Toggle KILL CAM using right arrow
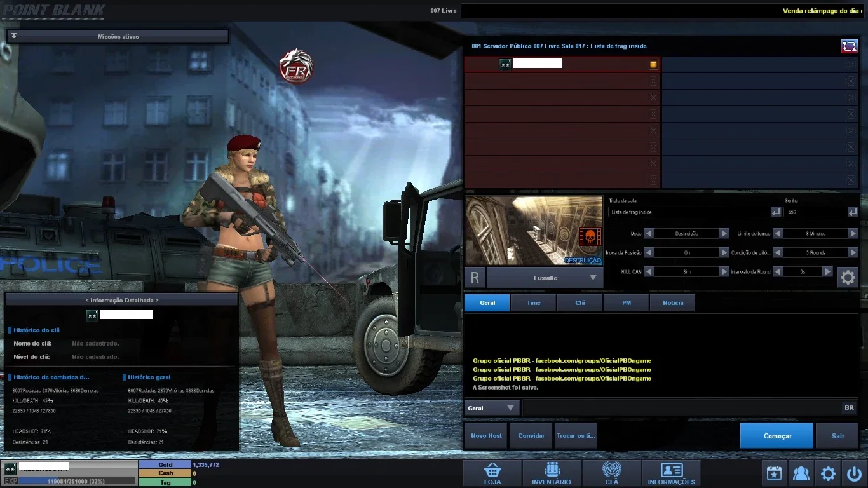The image size is (868, 488). coord(724,271)
